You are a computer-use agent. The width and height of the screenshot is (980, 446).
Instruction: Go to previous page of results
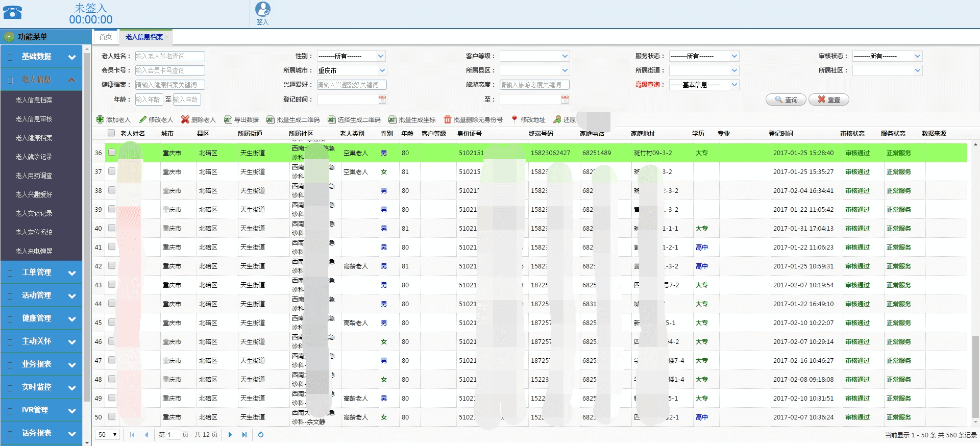point(146,435)
